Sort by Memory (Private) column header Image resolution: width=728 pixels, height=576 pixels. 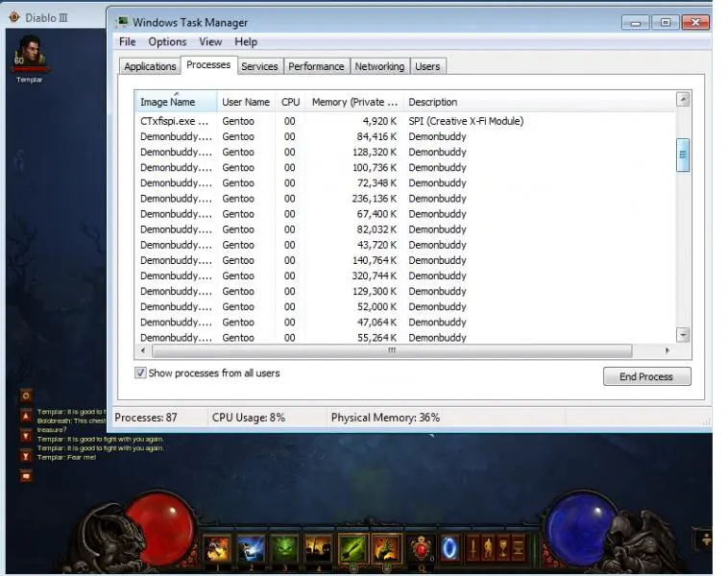pyautogui.click(x=353, y=102)
